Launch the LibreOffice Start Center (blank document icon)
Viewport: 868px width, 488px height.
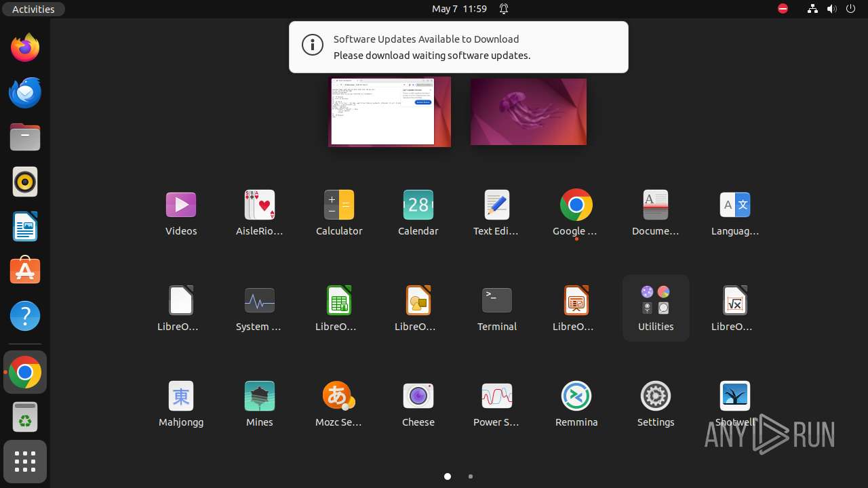[181, 308]
